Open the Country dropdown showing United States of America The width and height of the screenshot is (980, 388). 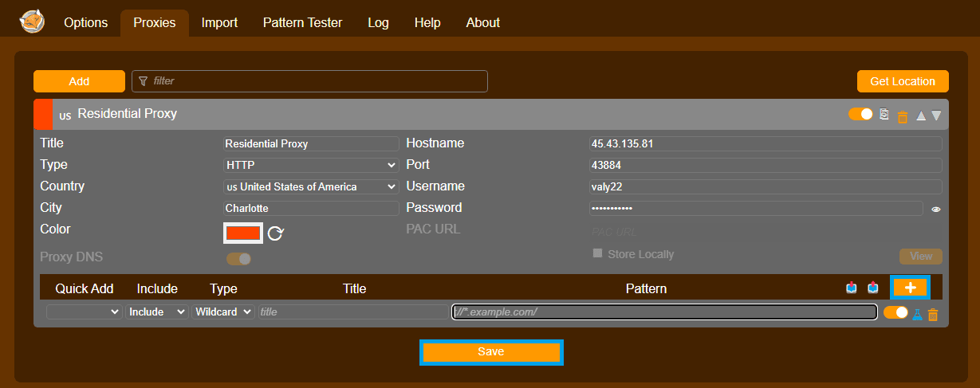coord(311,186)
